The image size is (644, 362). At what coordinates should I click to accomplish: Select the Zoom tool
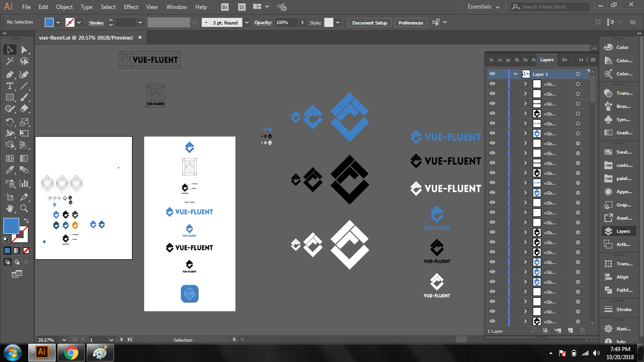pyautogui.click(x=24, y=208)
